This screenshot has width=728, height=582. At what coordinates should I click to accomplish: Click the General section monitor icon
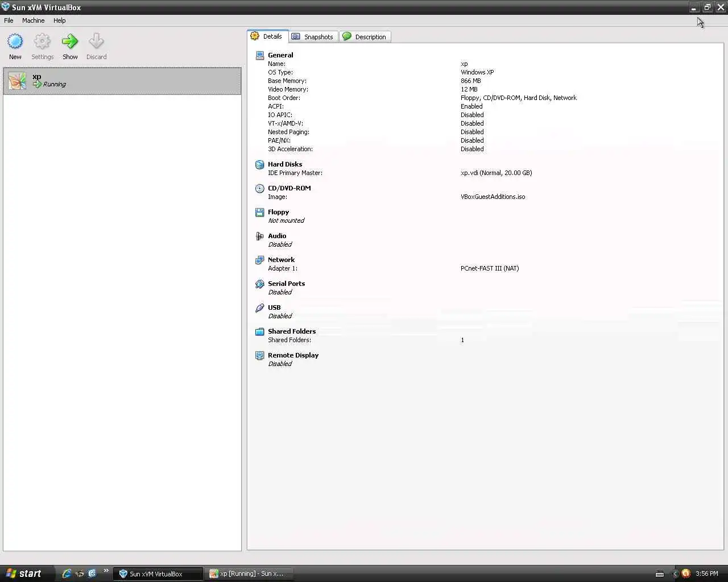pos(260,55)
